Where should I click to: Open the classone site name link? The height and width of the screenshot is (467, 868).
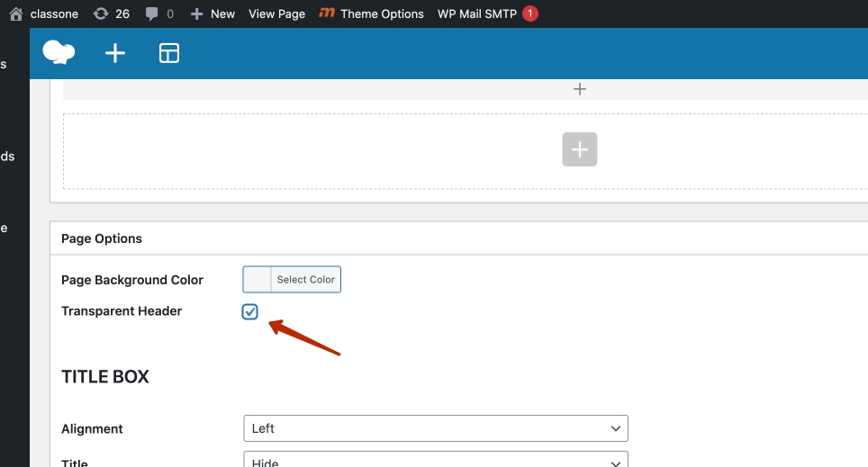coord(55,13)
